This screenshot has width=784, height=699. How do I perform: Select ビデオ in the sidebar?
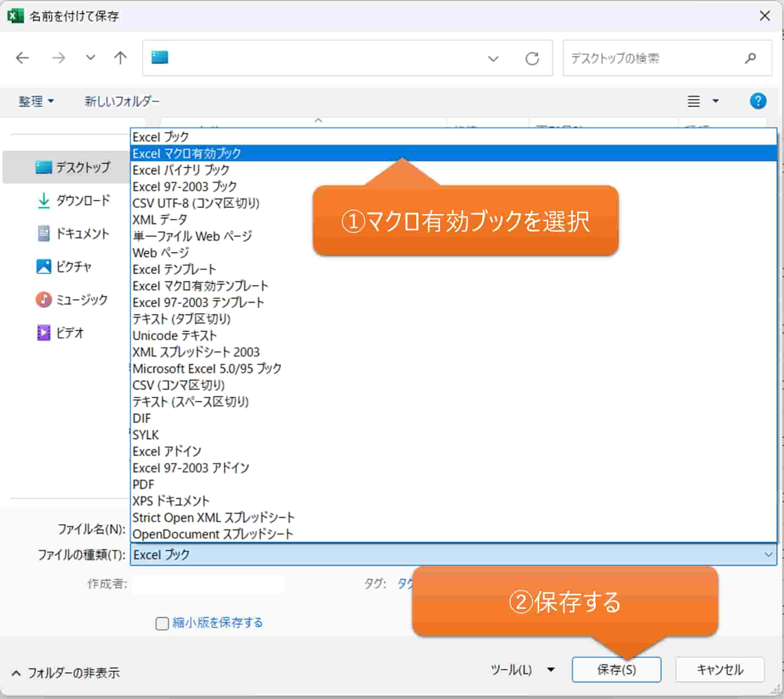pyautogui.click(x=61, y=333)
